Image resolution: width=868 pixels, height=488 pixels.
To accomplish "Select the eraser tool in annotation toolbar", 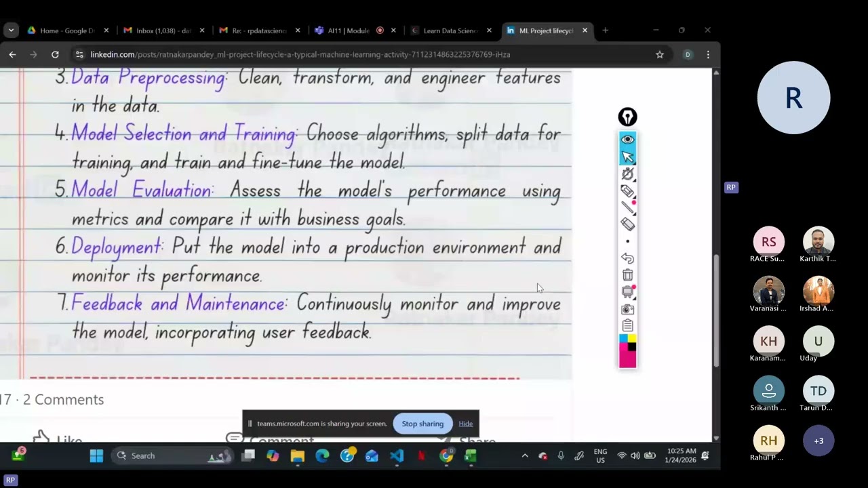I will tap(627, 224).
